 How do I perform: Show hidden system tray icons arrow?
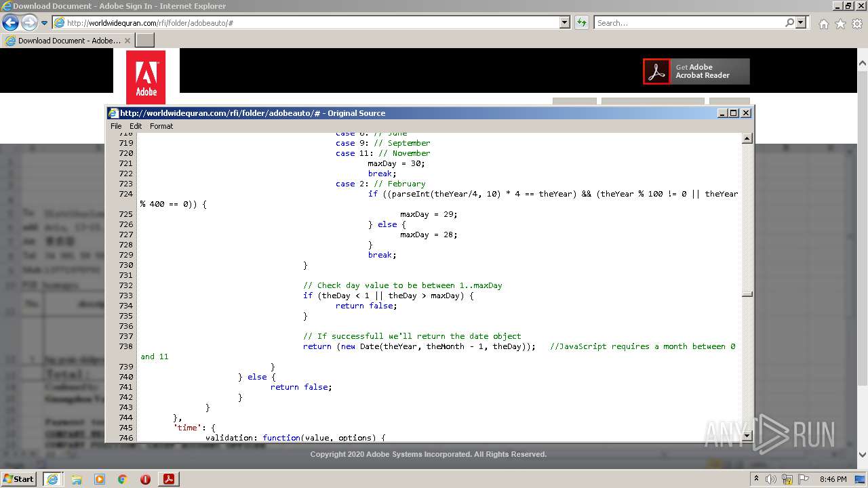(x=756, y=479)
